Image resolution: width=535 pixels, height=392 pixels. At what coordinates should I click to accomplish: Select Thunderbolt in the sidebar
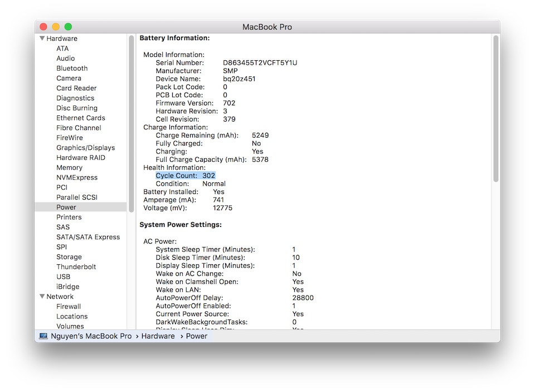tap(76, 267)
